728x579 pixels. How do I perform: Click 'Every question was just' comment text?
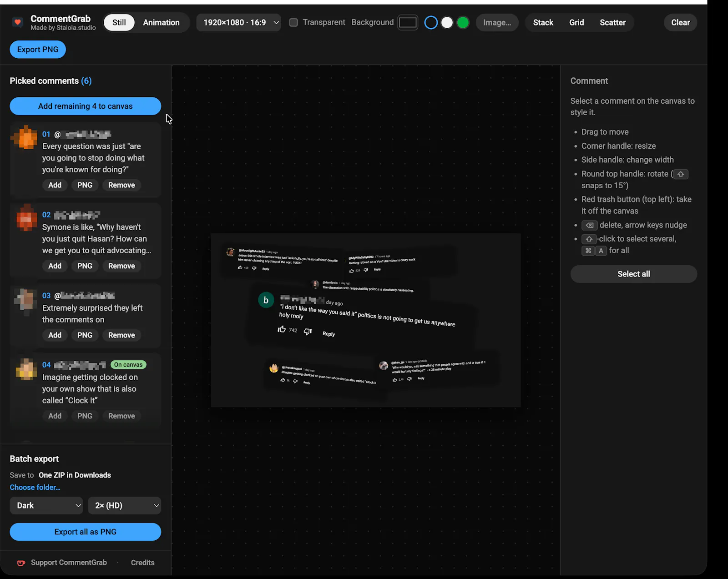point(93,158)
